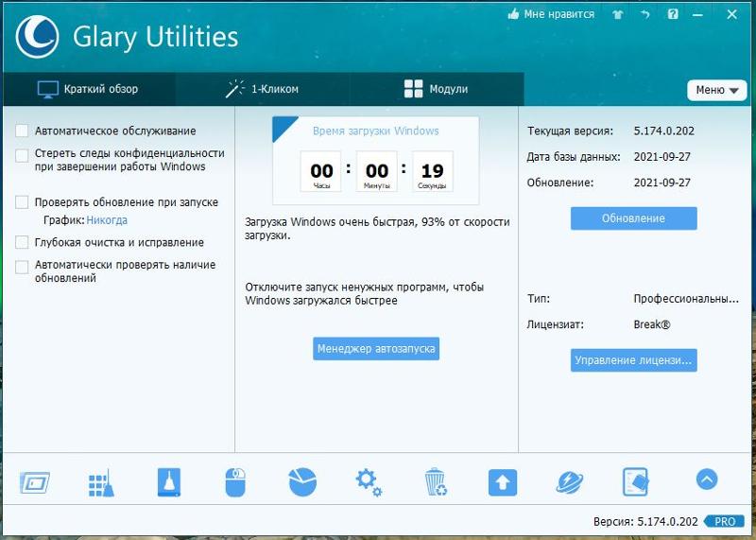Check Проверять обновление при запуске
The image size is (756, 540).
[22, 202]
